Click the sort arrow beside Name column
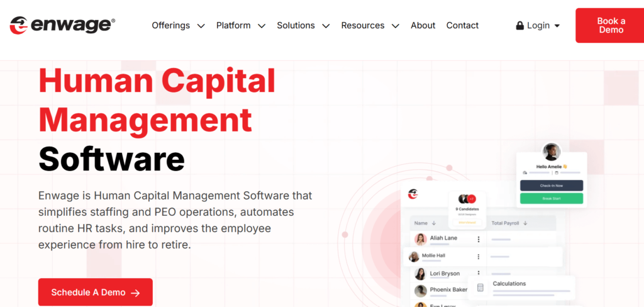This screenshot has width=644, height=307. pyautogui.click(x=434, y=223)
